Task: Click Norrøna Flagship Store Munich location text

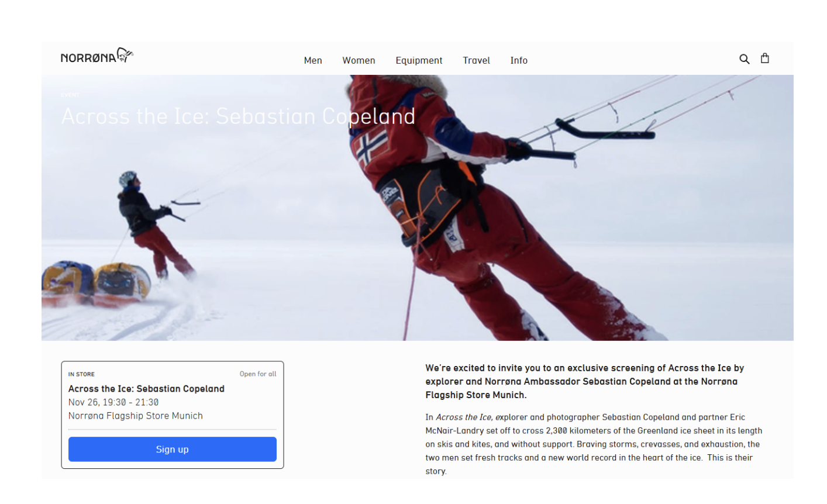Action: 136,416
